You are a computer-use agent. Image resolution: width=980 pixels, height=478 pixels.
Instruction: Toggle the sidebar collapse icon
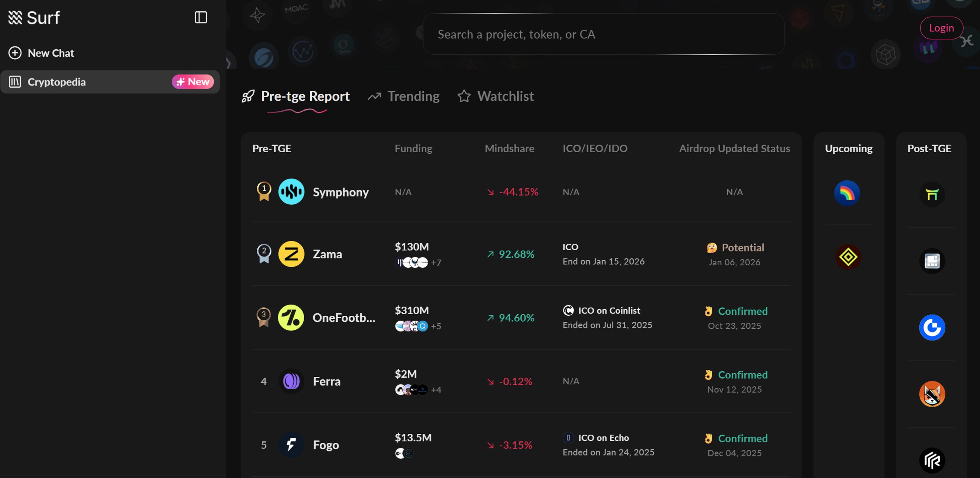[x=201, y=17]
